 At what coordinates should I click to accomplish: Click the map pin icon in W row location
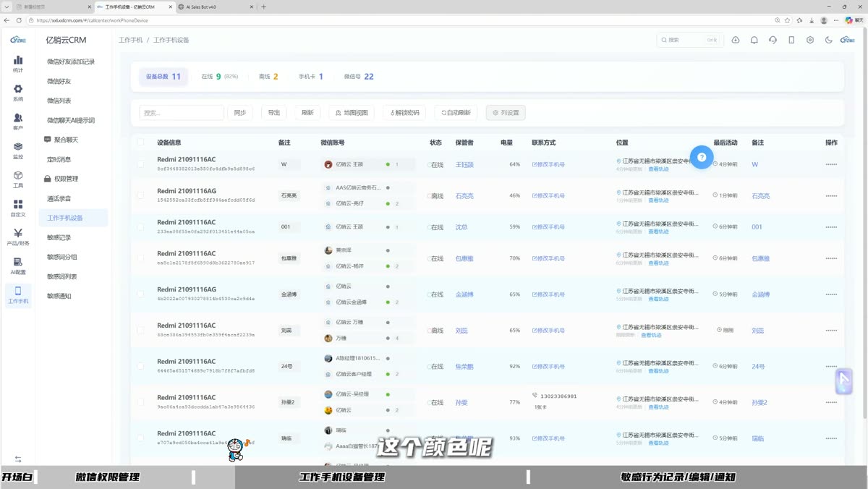pos(618,161)
